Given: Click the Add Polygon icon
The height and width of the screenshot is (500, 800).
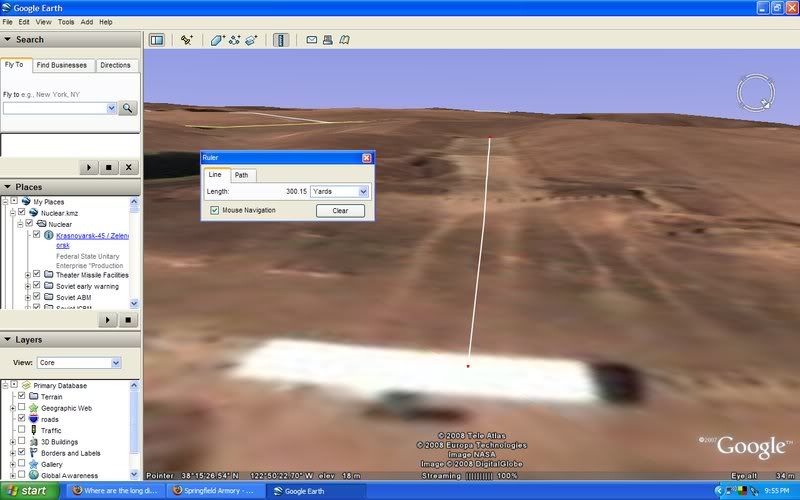Looking at the screenshot, I should pos(218,40).
